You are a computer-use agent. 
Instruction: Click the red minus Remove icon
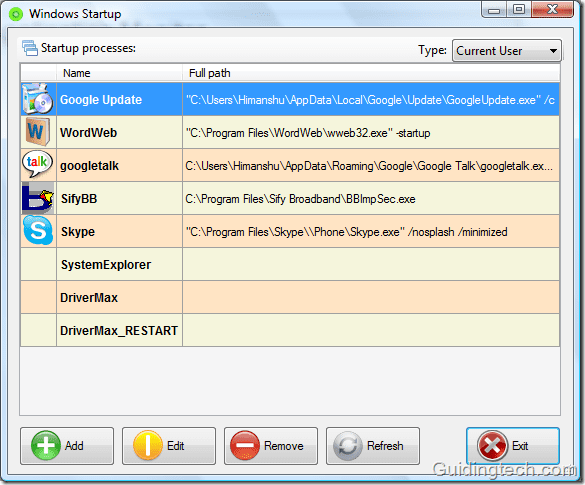tap(245, 446)
